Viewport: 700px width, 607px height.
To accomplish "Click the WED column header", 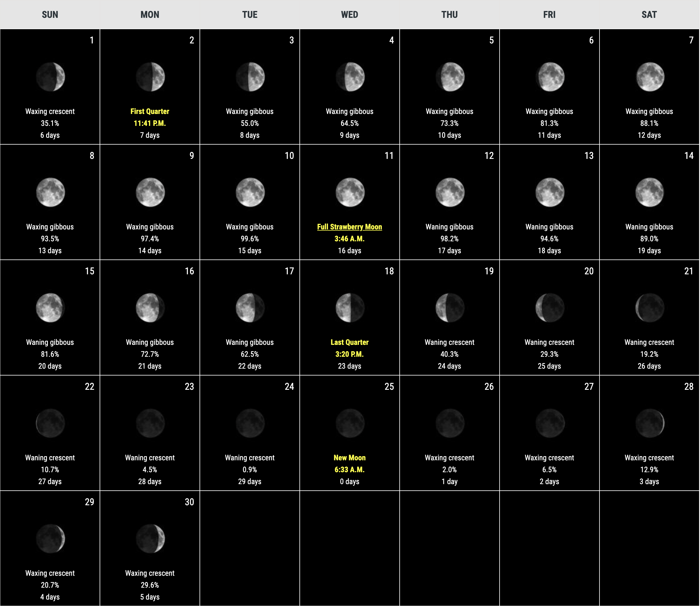I will tap(349, 15).
